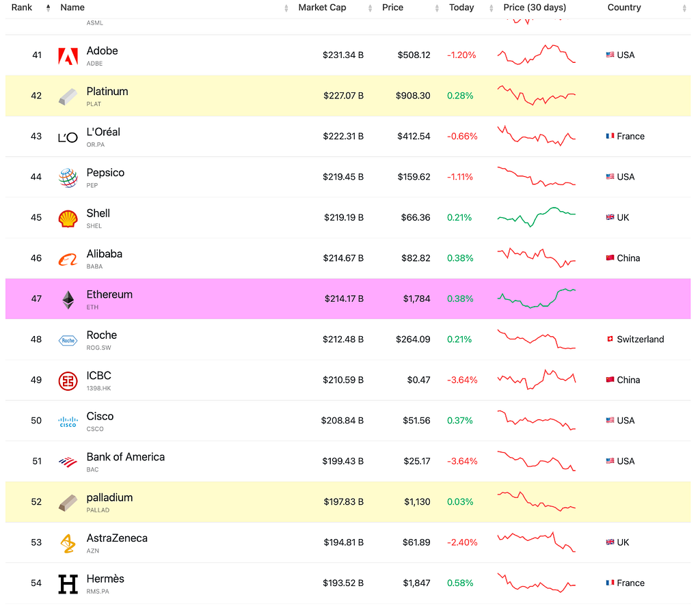Click the AstraZeneca logo icon
700x610 pixels.
point(68,543)
